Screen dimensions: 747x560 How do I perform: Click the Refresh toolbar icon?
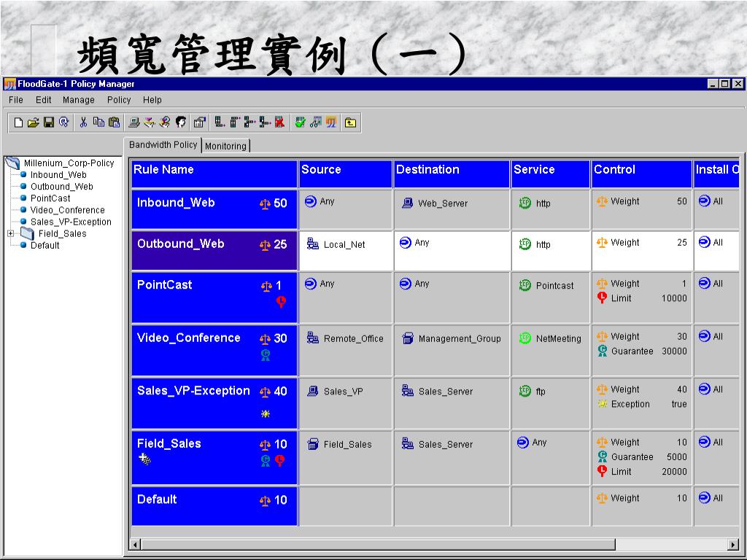point(64,122)
